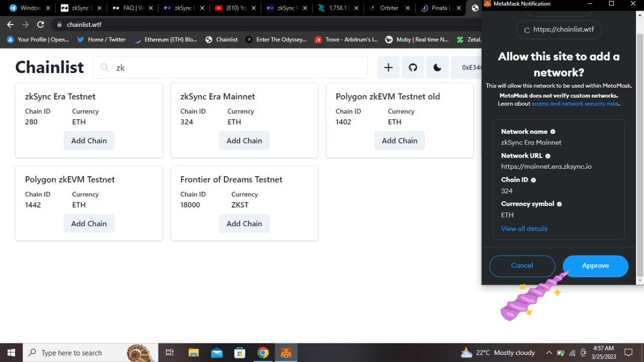Close the Orbiter tab
The image size is (644, 362).
(x=408, y=8)
